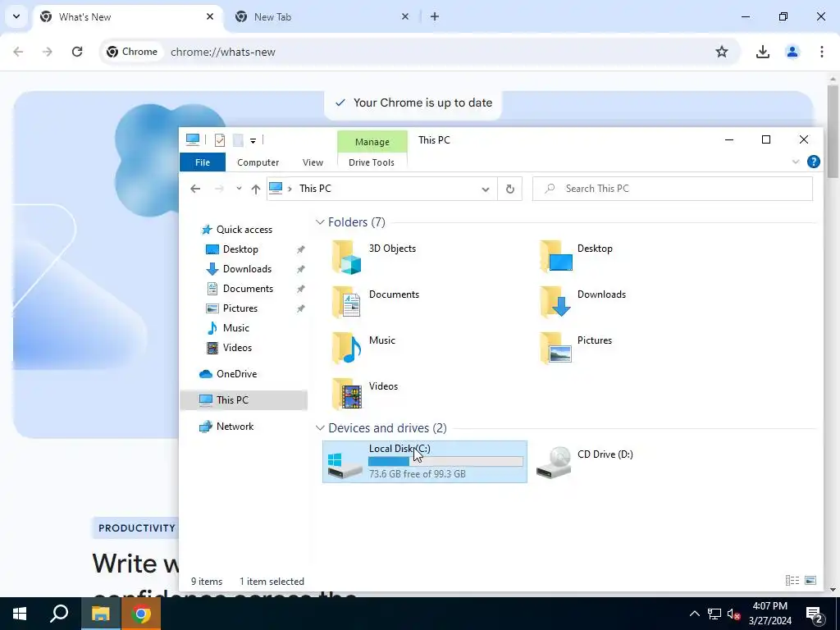The width and height of the screenshot is (840, 630).
Task: Expand the Explorer ribbon chevron
Action: coord(796,162)
